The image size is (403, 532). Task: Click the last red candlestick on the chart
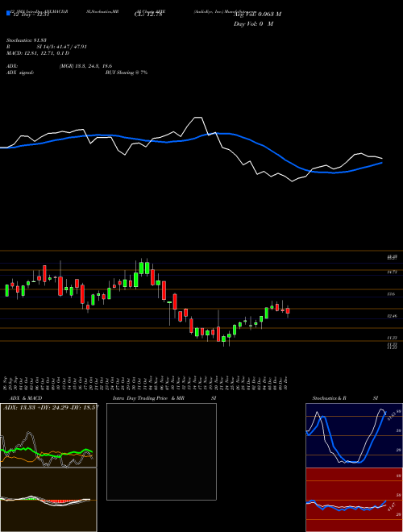pyautogui.click(x=288, y=311)
